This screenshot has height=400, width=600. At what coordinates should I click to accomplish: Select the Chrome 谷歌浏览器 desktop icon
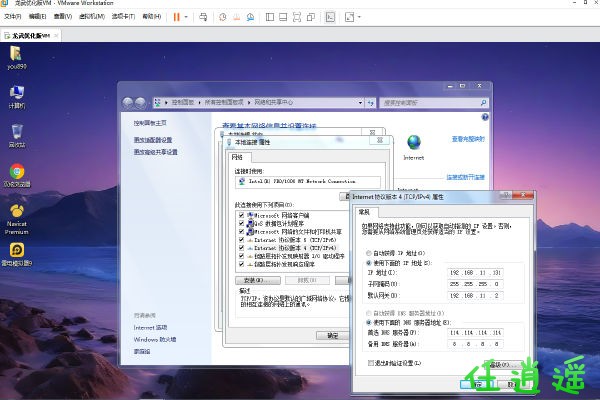[x=16, y=176]
